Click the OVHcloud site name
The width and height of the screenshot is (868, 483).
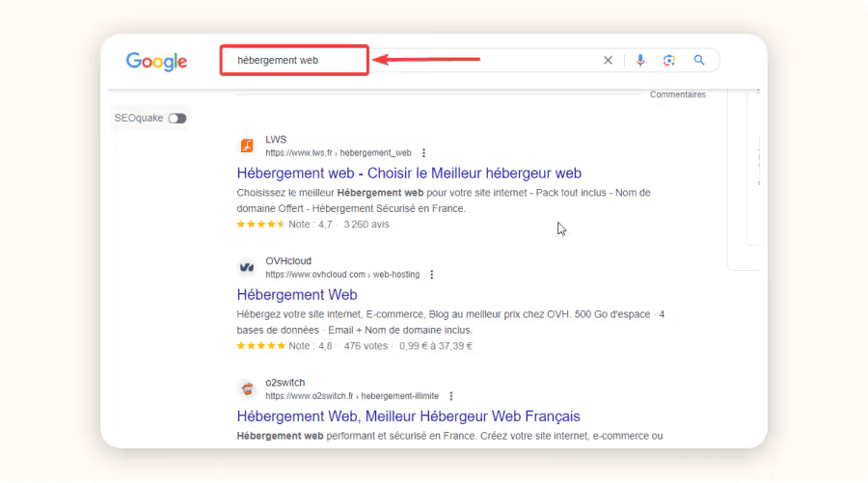pyautogui.click(x=288, y=261)
